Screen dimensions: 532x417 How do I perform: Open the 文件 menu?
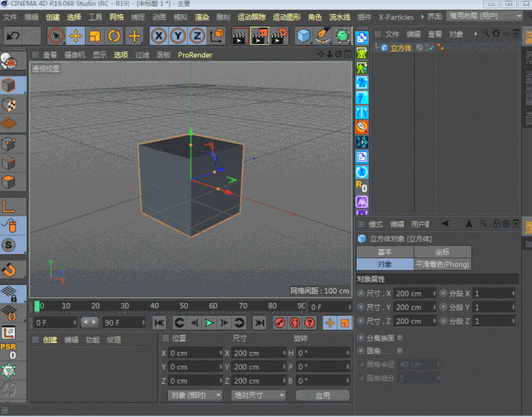10,17
